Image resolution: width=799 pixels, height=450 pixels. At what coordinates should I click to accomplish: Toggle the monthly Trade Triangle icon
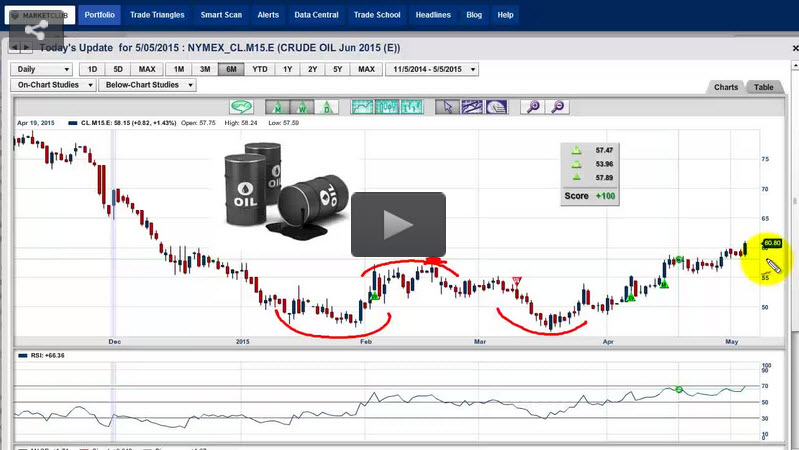click(x=277, y=107)
